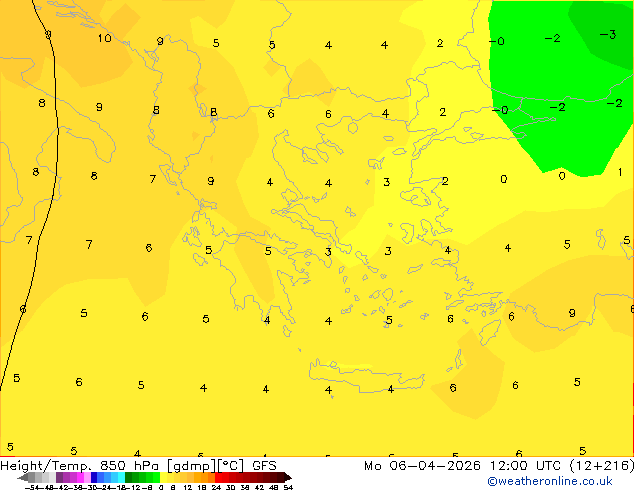Click the legend label '12'
634x490 pixels.
tap(188, 487)
